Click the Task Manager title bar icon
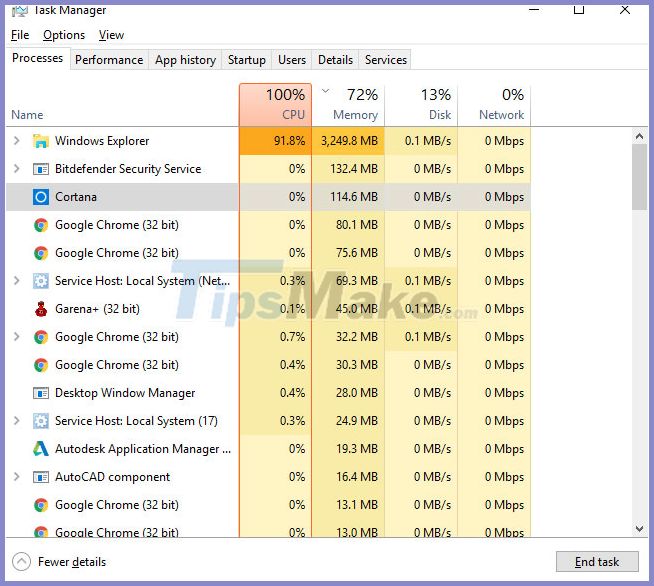The width and height of the screenshot is (654, 586). point(20,10)
